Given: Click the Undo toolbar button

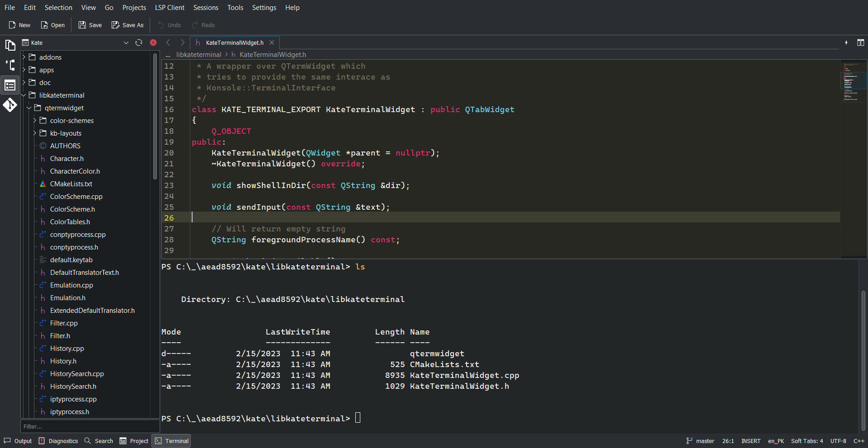Looking at the screenshot, I should point(169,25).
